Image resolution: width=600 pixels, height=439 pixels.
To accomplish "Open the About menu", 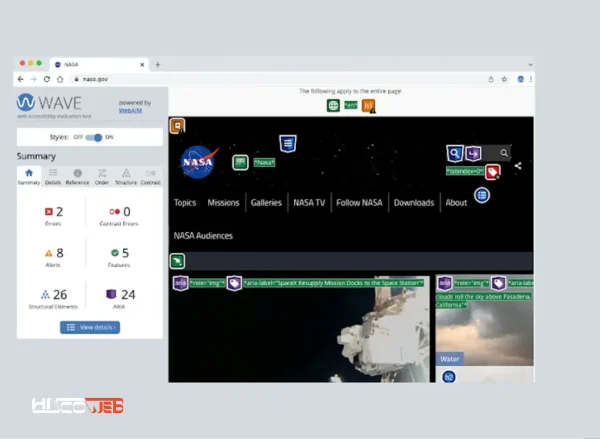I will click(x=456, y=202).
